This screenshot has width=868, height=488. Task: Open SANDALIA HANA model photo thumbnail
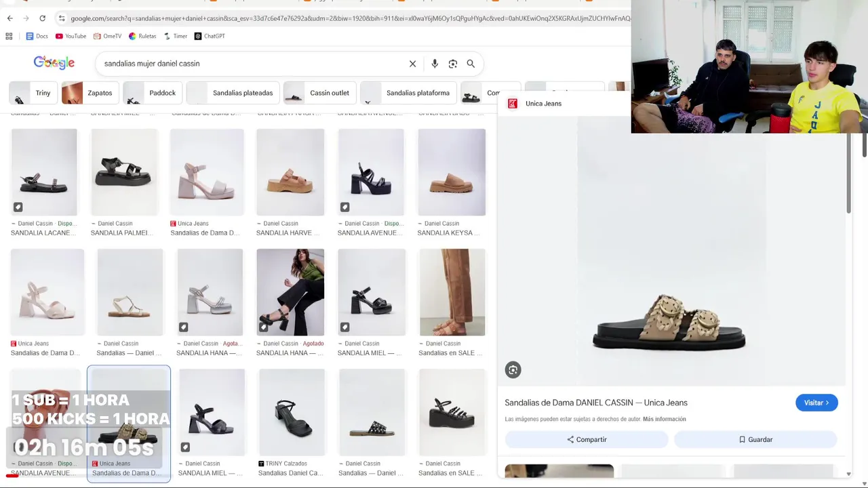(x=290, y=292)
